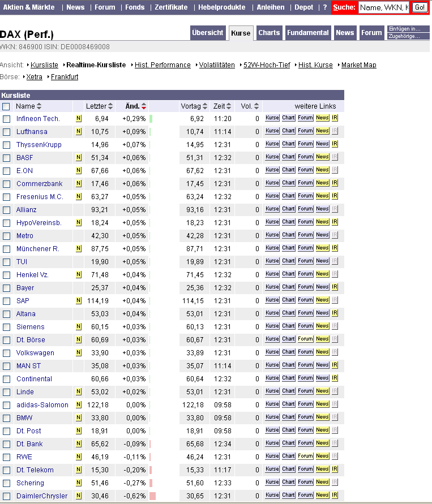Tick the checkbox for Bayer
This screenshot has height=504, width=432.
click(6, 288)
